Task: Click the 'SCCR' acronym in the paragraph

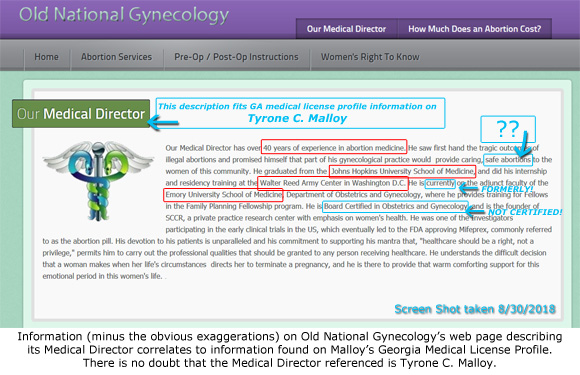Action: pos(174,218)
